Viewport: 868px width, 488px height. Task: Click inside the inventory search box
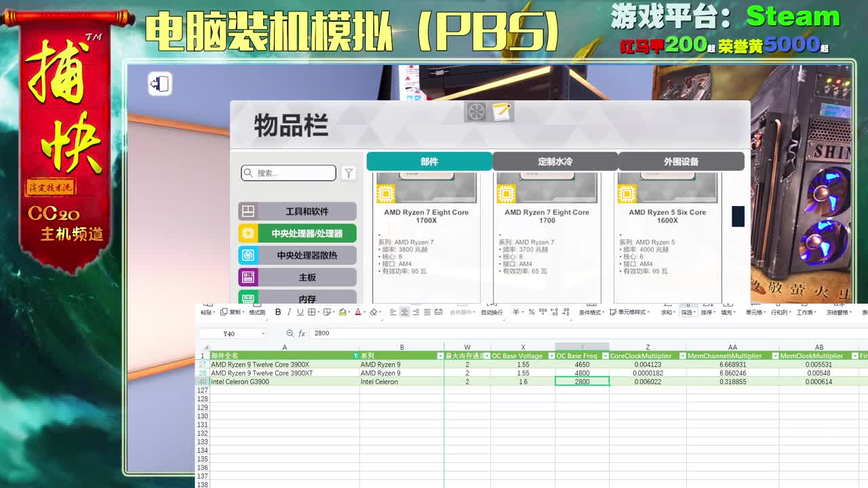tap(288, 173)
